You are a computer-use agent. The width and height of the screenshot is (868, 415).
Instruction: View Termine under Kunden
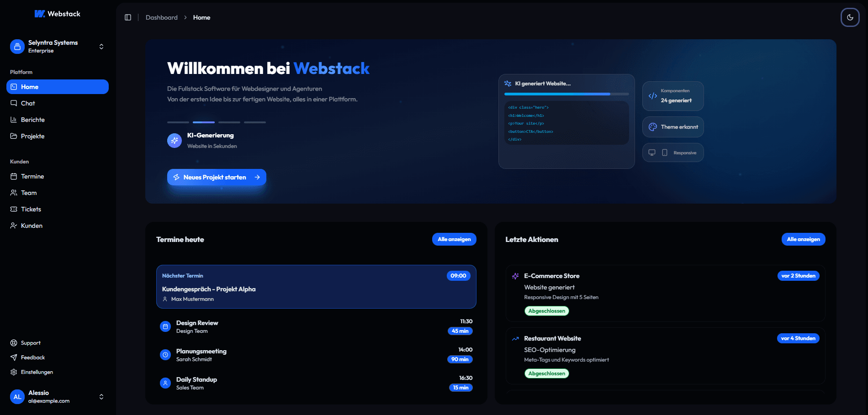[x=32, y=176]
